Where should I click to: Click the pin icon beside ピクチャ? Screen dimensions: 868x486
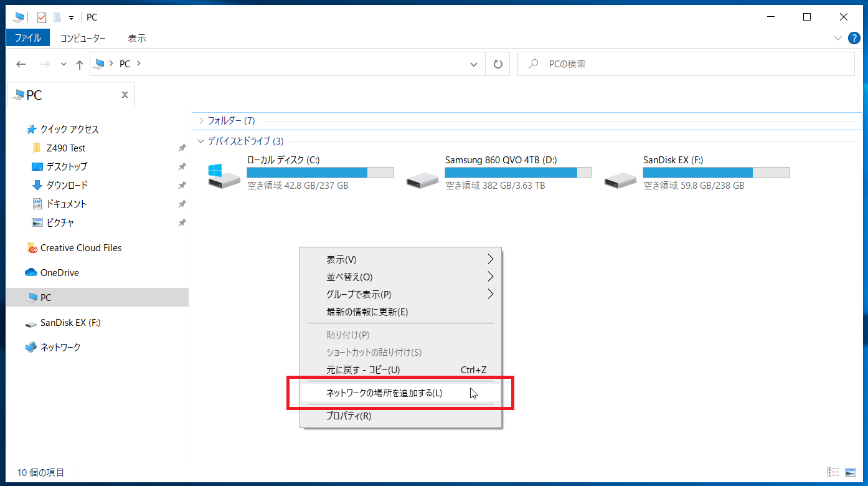[182, 223]
